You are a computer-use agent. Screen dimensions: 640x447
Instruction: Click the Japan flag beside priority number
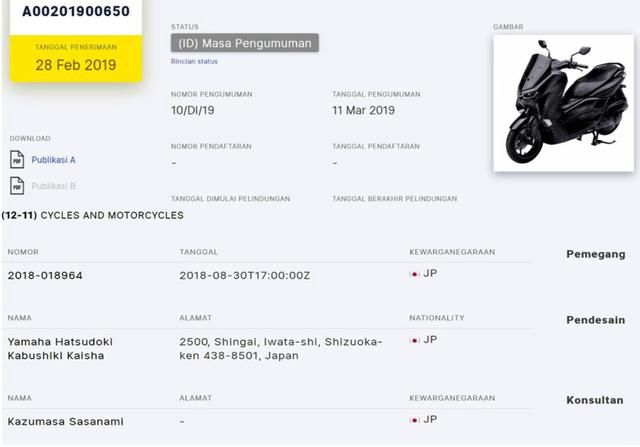[x=415, y=274]
